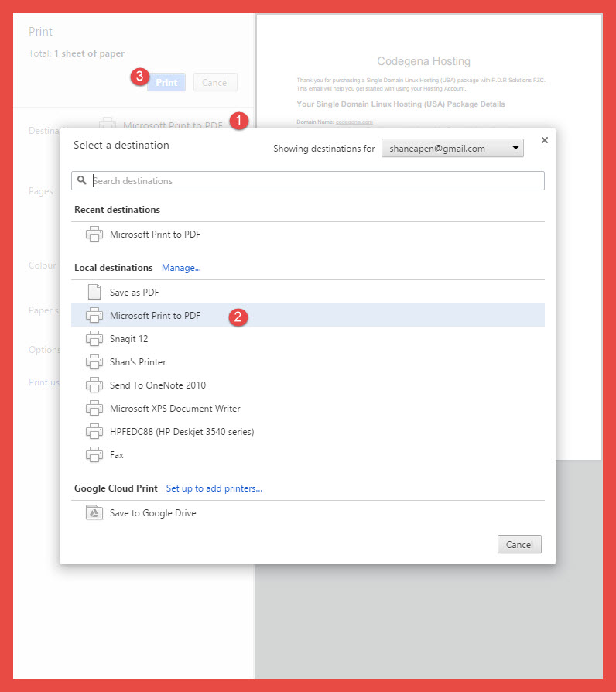The height and width of the screenshot is (692, 616).
Task: Select Snagit 12 as destination
Action: pyautogui.click(x=307, y=338)
